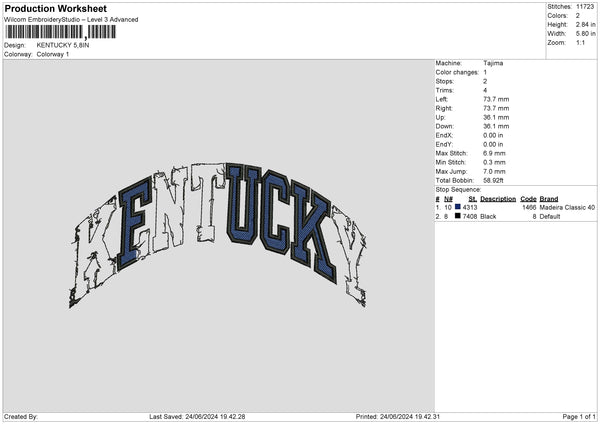Viewport: 600px width, 424px height.
Task: Click the Total Bobbin value 58.92ft
Action: [493, 181]
